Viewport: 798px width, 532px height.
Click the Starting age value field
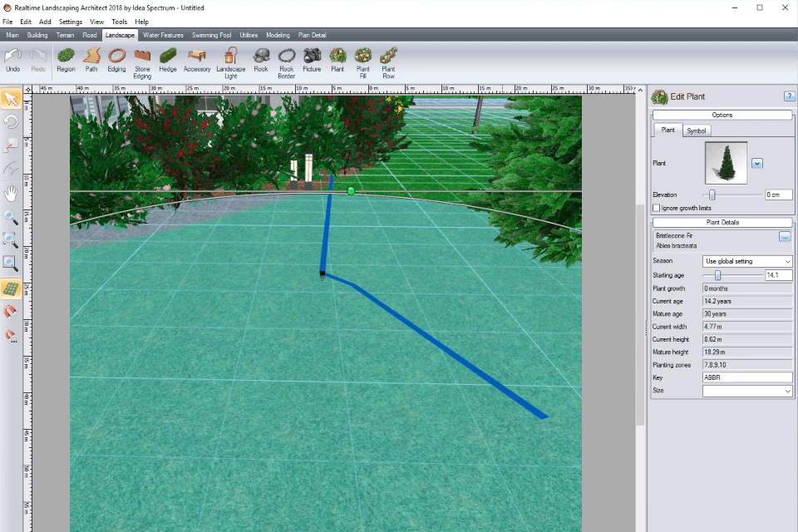(x=779, y=275)
